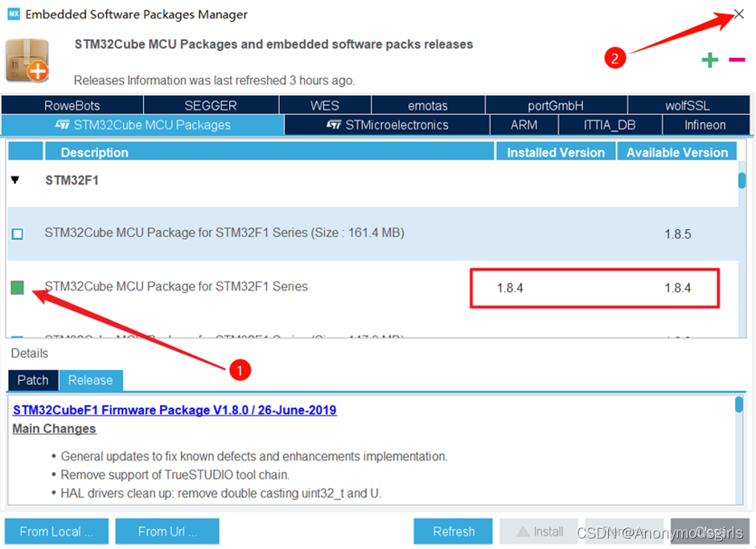756x549 pixels.
Task: Click the From Local button
Action: 56,531
